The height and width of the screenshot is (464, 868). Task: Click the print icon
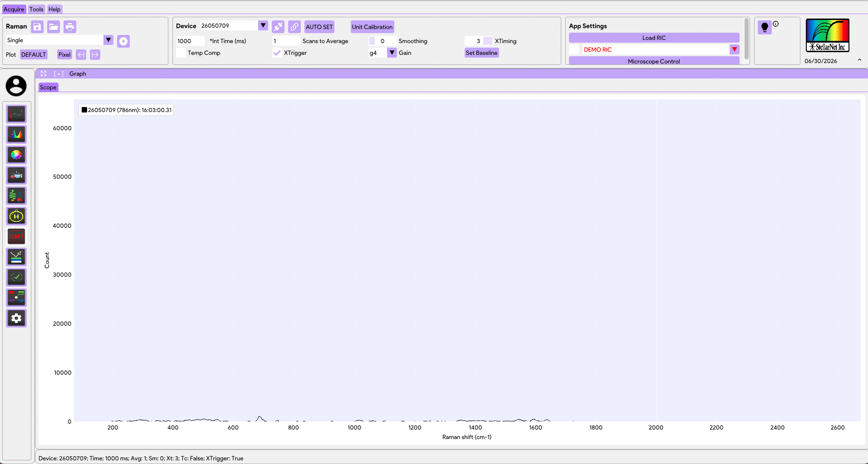pyautogui.click(x=70, y=27)
